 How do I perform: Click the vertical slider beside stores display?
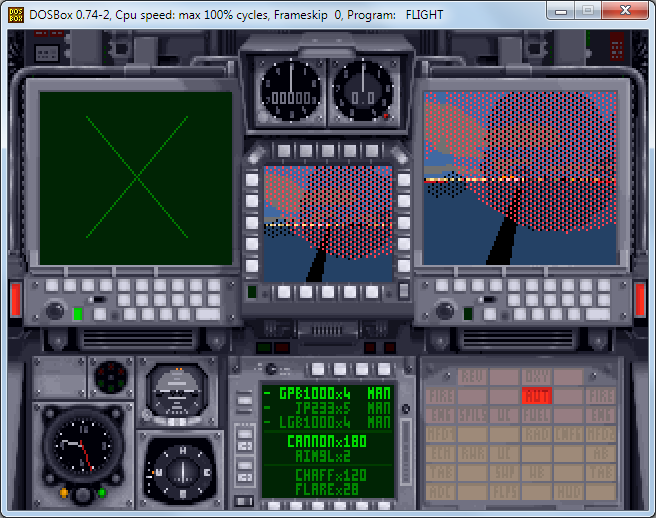point(405,452)
